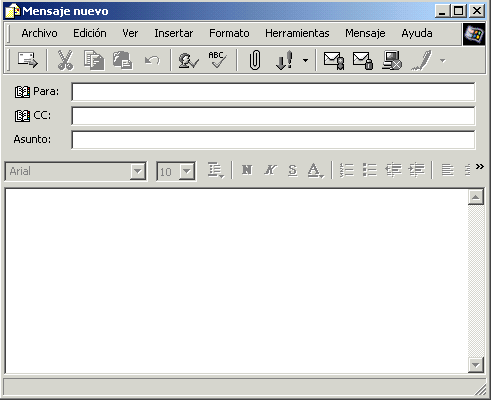Attach a file with paperclip icon

(255, 60)
